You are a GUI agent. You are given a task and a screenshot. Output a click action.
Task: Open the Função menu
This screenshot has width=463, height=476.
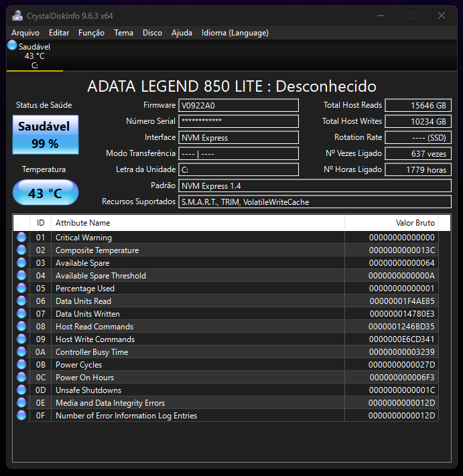pyautogui.click(x=91, y=33)
